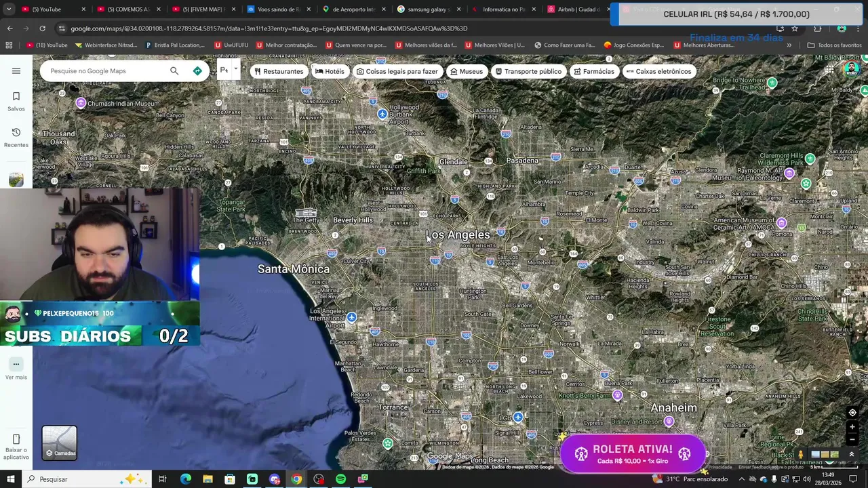Select the Caixas eletrônicos chip
The image size is (868, 488).
click(x=659, y=71)
